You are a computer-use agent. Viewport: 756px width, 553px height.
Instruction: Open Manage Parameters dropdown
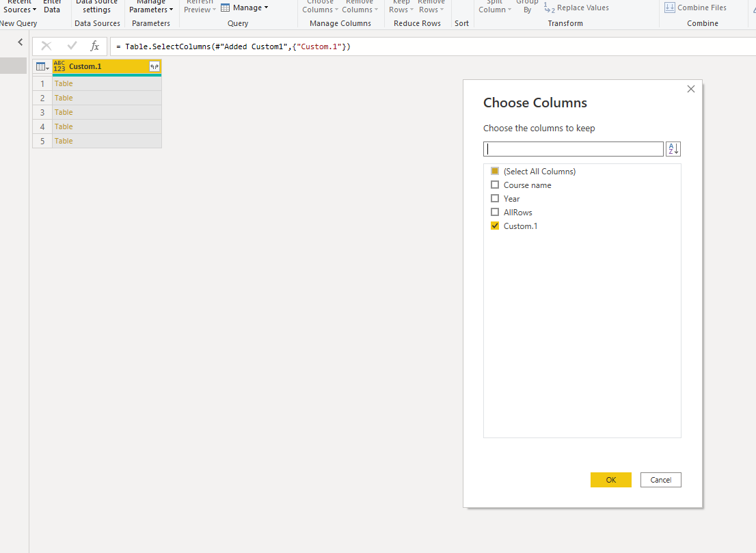click(151, 6)
